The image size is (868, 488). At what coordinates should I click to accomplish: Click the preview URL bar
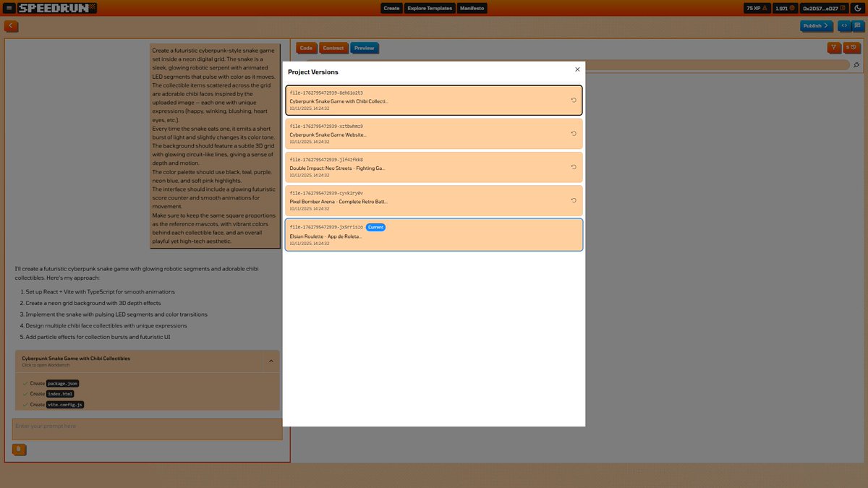(716, 64)
